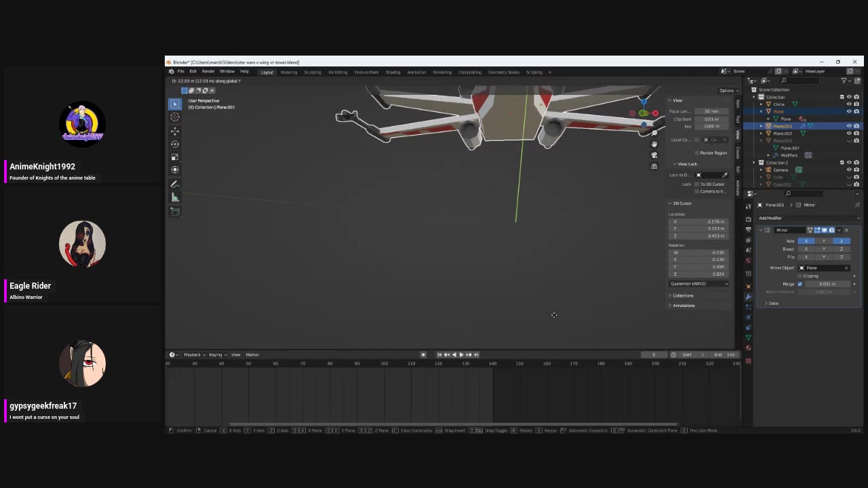Open the Physics properties tab icon
868x488 pixels.
pyautogui.click(x=749, y=317)
